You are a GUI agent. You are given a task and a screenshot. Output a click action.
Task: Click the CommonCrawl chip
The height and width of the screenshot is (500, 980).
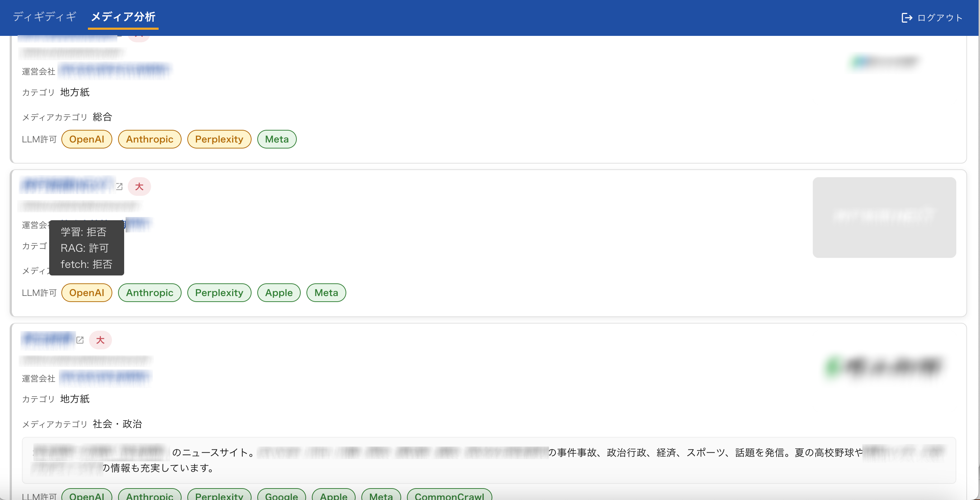click(449, 494)
